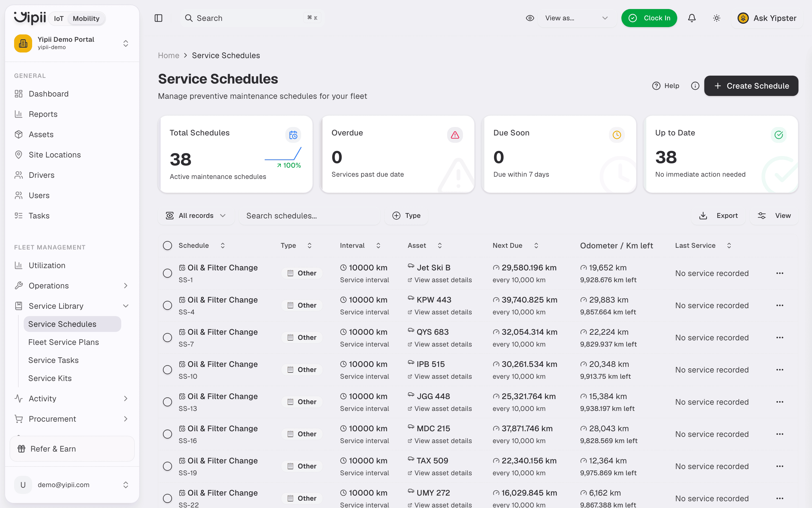
Task: Click the Yipii Demo Portal building icon
Action: [23, 43]
